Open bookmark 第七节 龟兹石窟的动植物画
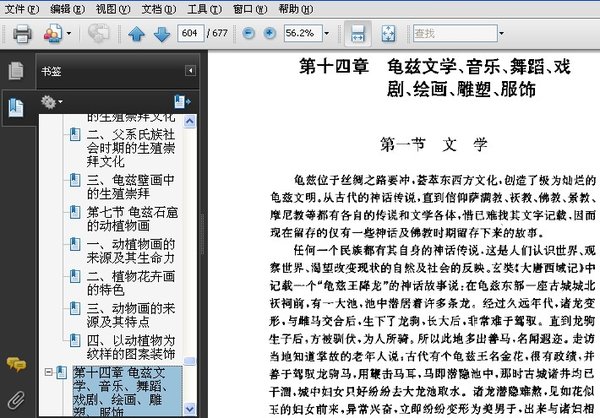The width and height of the screenshot is (600, 418). [132, 219]
